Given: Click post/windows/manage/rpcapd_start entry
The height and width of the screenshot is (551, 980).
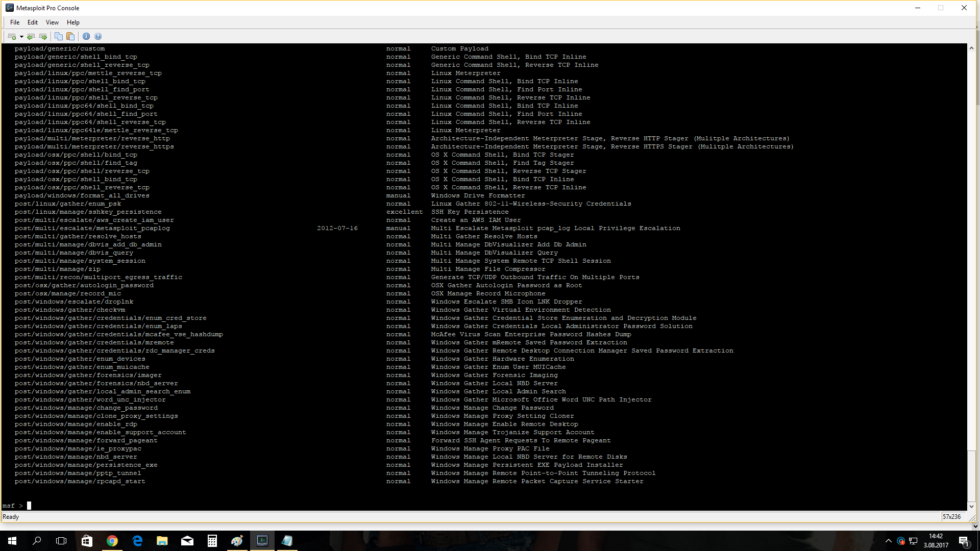Looking at the screenshot, I should 80,482.
